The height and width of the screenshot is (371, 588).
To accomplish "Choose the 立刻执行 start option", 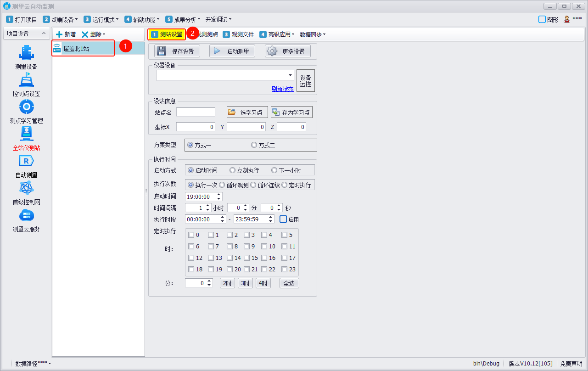I will click(232, 170).
